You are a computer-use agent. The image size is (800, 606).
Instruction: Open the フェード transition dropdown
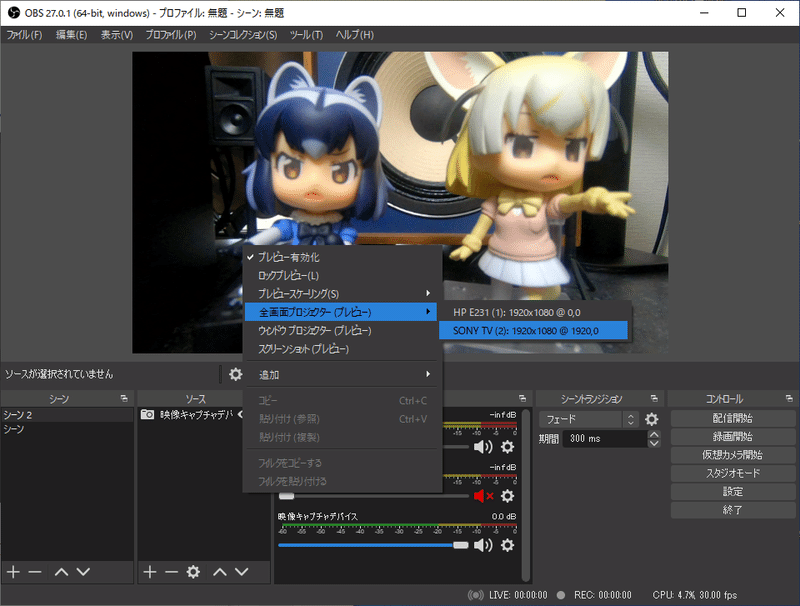pyautogui.click(x=588, y=419)
